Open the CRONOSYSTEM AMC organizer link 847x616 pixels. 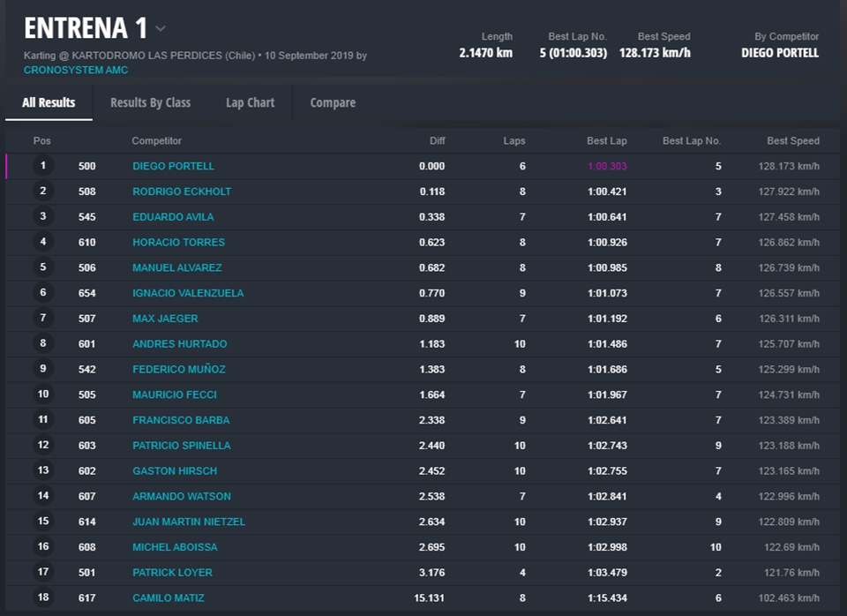[76, 71]
